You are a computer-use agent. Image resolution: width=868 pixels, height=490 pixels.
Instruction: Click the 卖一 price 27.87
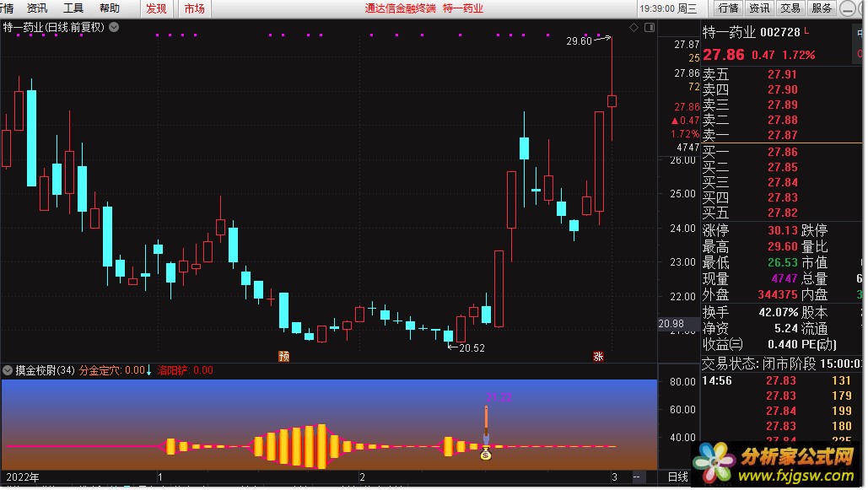[782, 135]
